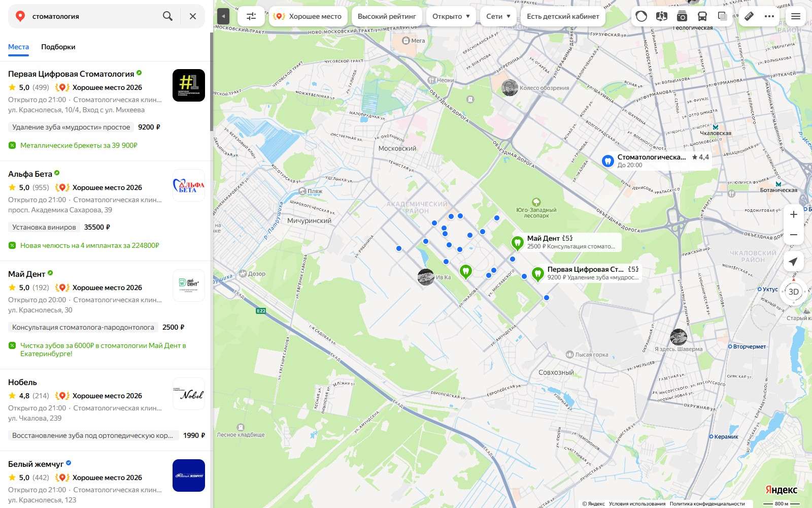812x508 pixels.
Task: Enable Есть детский кабинет filter
Action: pos(563,16)
